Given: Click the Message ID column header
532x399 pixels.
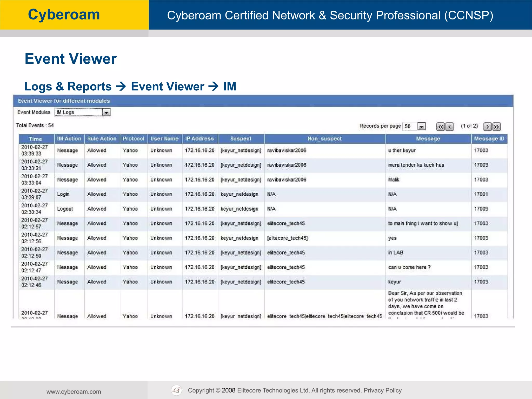Looking at the screenshot, I should pyautogui.click(x=489, y=139).
